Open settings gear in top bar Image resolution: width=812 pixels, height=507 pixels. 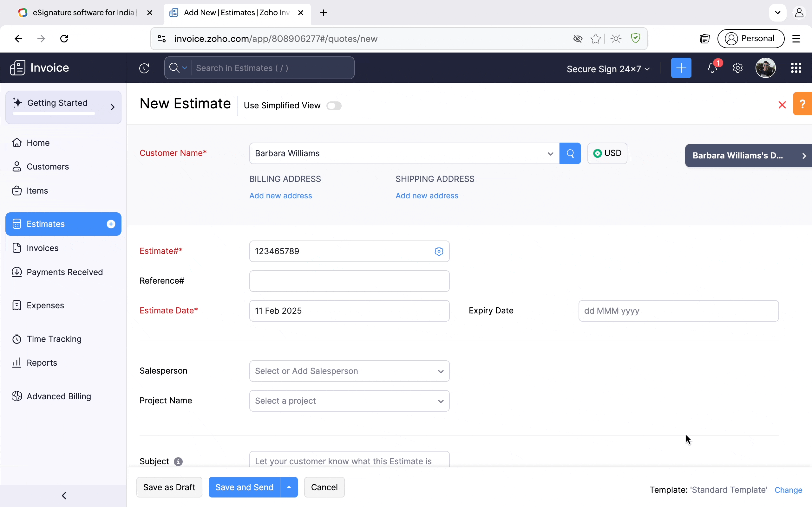(737, 68)
